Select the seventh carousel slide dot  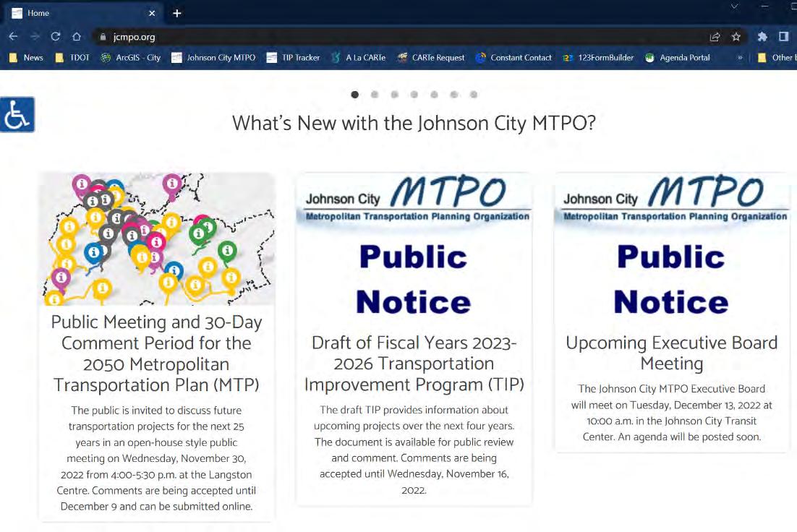pyautogui.click(x=474, y=95)
